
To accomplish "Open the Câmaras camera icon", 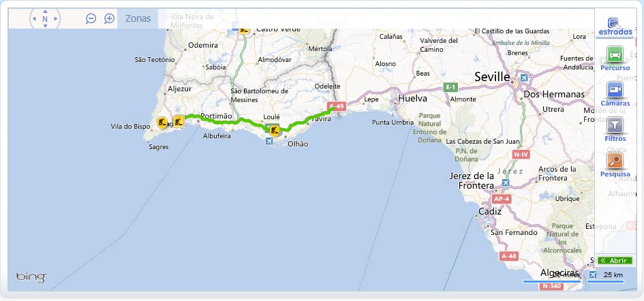I will (615, 89).
